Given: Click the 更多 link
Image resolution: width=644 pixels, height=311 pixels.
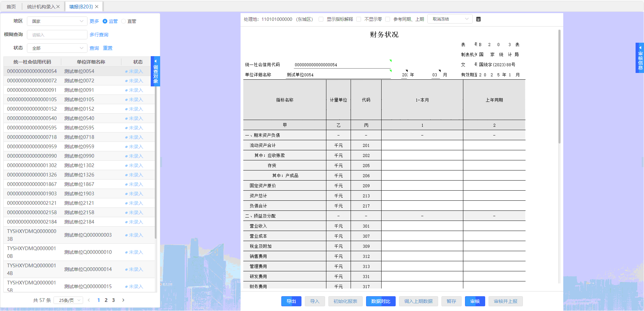Looking at the screenshot, I should (94, 21).
